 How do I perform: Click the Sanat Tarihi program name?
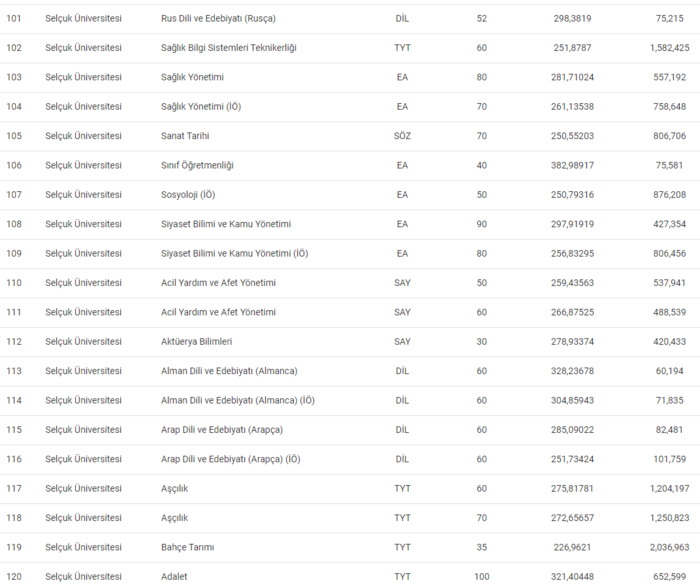click(185, 136)
